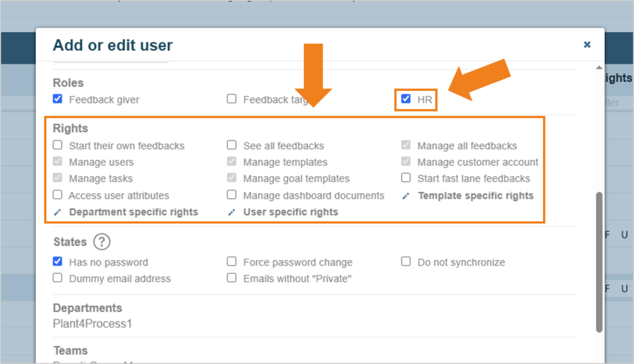
Task: Close the Add or edit user dialog
Action: pos(587,45)
